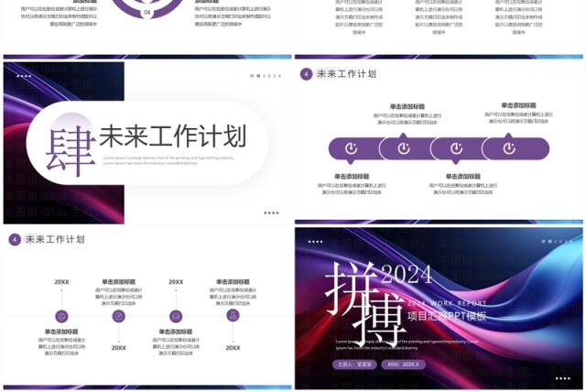586x392 pixels.
Task: Select the third circular icon on timeline slide
Action: [176, 316]
